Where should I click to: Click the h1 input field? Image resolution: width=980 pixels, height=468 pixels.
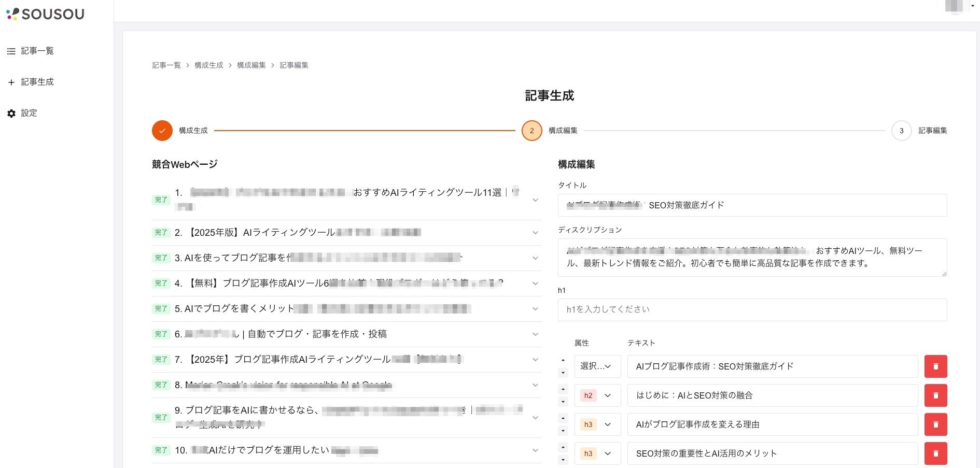click(752, 309)
